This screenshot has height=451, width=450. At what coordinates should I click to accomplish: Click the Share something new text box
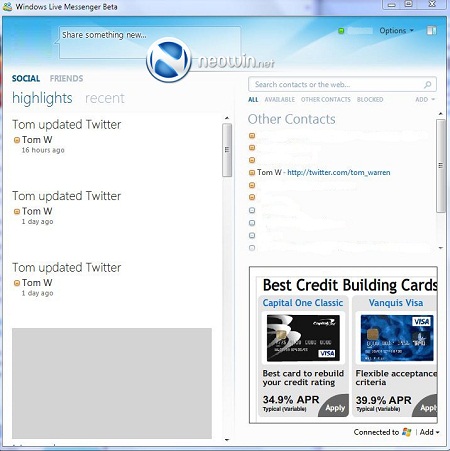pos(150,43)
